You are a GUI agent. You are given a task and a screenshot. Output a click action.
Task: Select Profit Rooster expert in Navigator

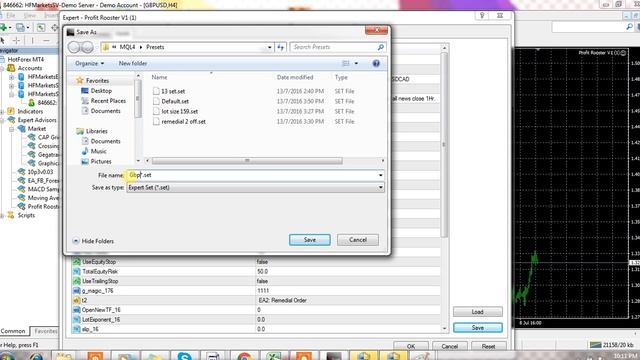click(x=43, y=207)
